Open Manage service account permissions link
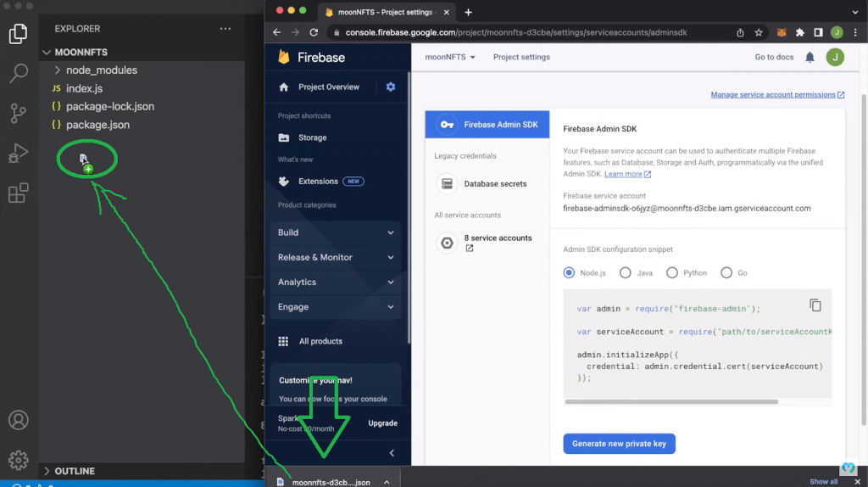The height and width of the screenshot is (487, 868). (778, 95)
